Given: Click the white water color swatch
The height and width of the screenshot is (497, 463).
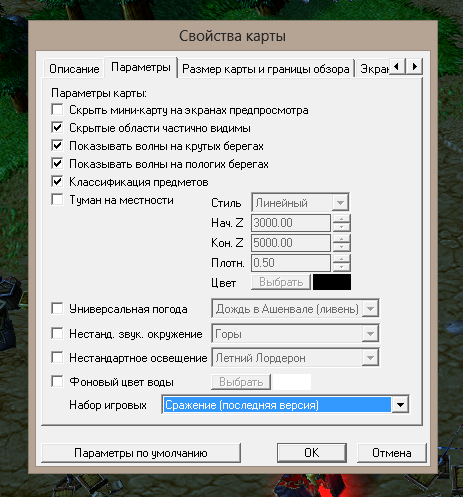Looking at the screenshot, I should 292,382.
